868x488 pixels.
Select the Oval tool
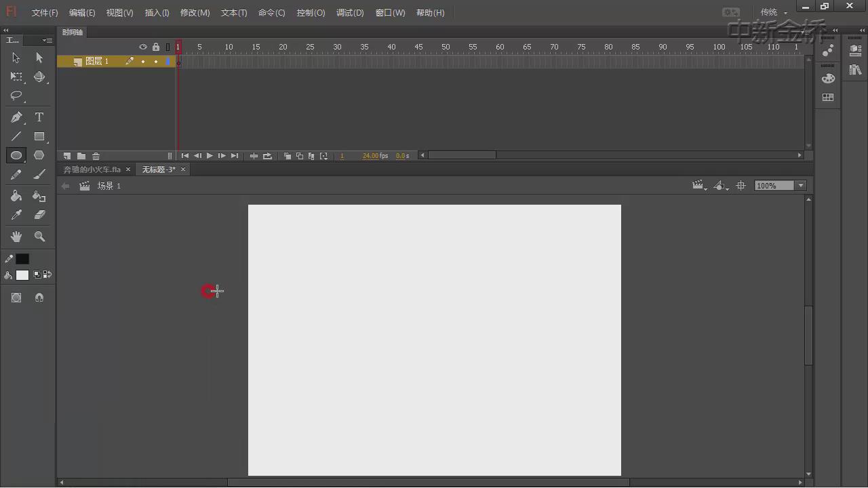point(16,155)
